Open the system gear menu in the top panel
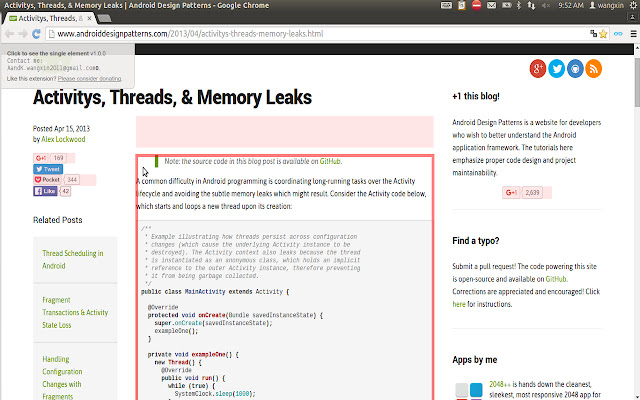 coord(633,5)
